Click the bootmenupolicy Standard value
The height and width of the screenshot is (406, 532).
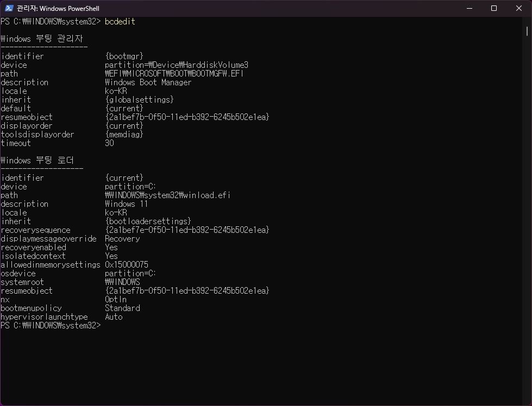coord(122,308)
